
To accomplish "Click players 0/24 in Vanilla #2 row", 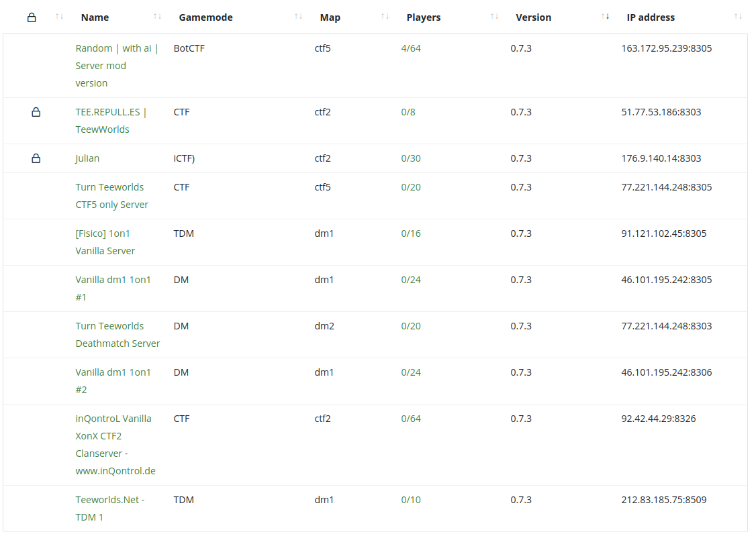I will click(x=411, y=372).
